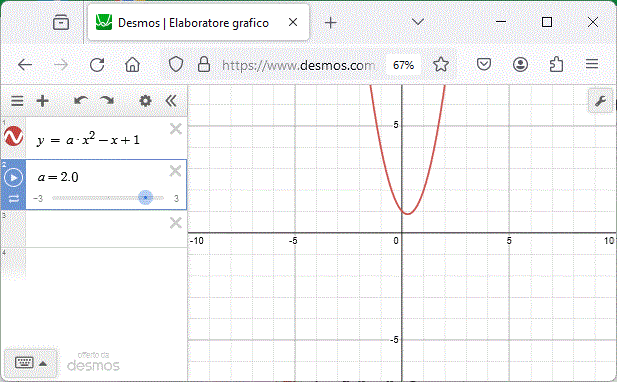Undo the last edit in Desmos

pyautogui.click(x=81, y=101)
